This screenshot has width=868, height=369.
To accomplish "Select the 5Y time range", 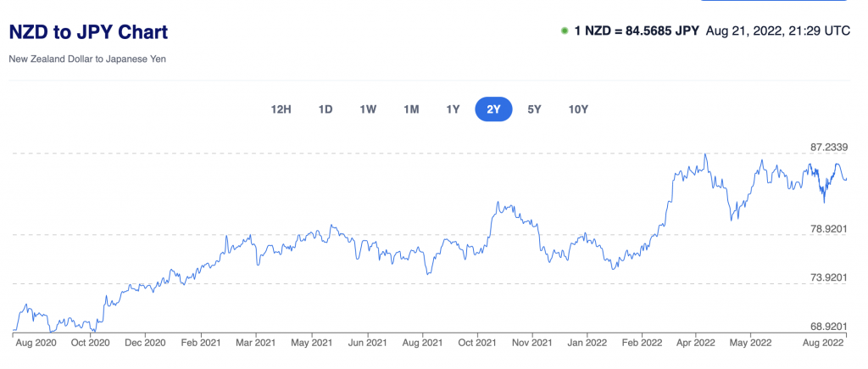I will (x=534, y=109).
